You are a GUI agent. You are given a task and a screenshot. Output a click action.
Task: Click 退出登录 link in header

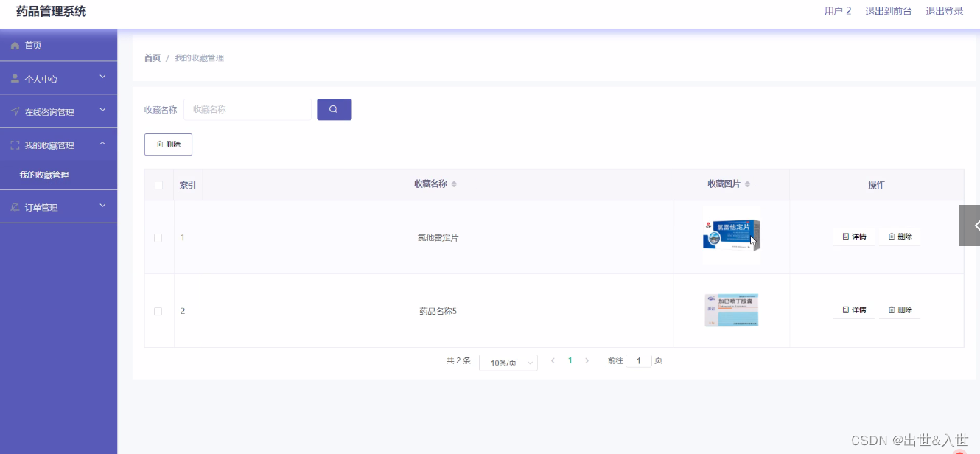coord(945,11)
